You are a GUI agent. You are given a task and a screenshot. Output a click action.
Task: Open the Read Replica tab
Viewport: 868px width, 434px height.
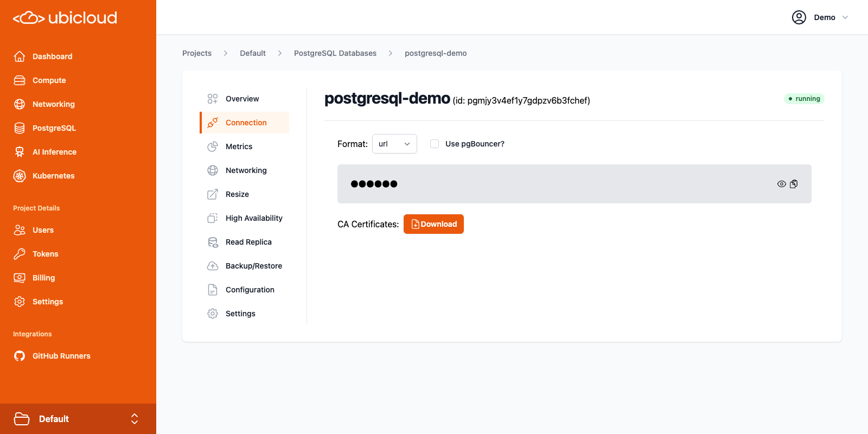click(x=245, y=242)
